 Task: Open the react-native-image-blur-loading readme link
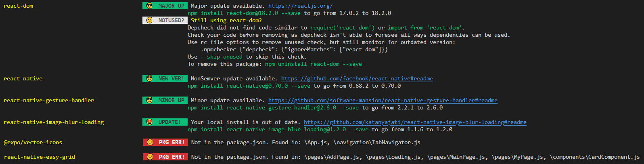click(x=415, y=122)
